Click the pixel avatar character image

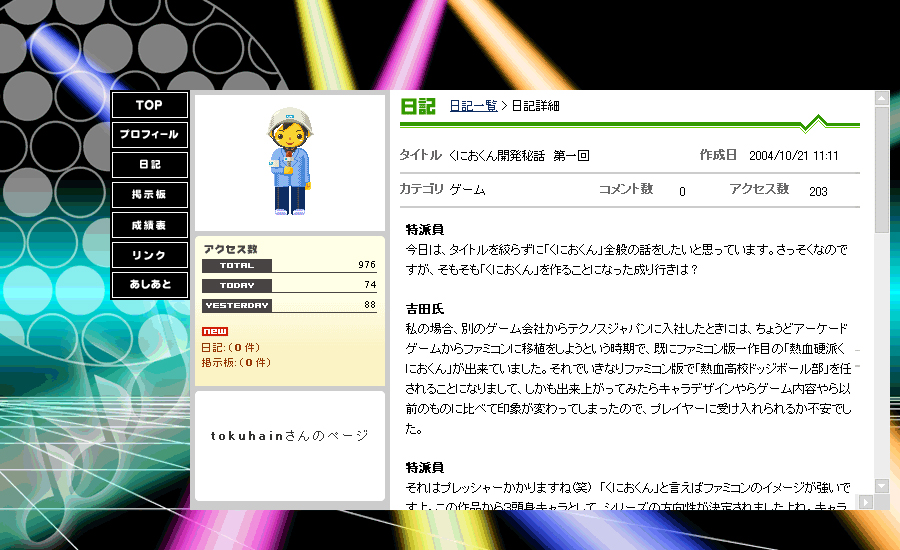[289, 162]
